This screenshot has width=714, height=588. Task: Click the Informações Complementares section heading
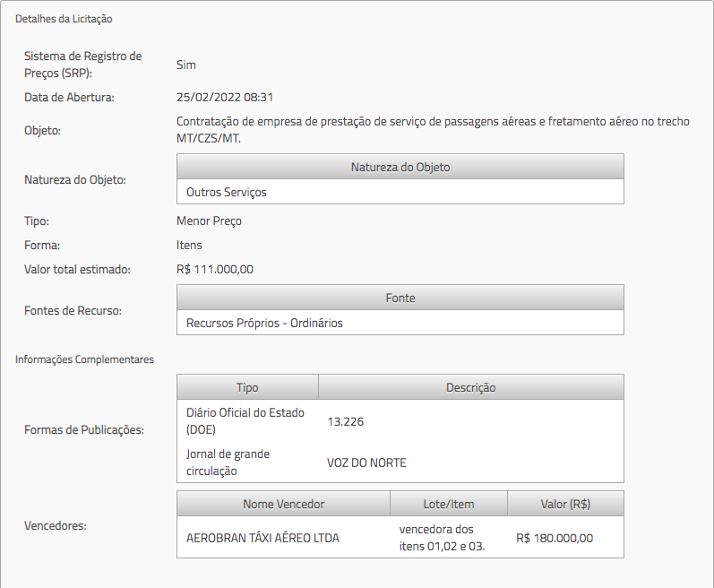pyautogui.click(x=84, y=359)
